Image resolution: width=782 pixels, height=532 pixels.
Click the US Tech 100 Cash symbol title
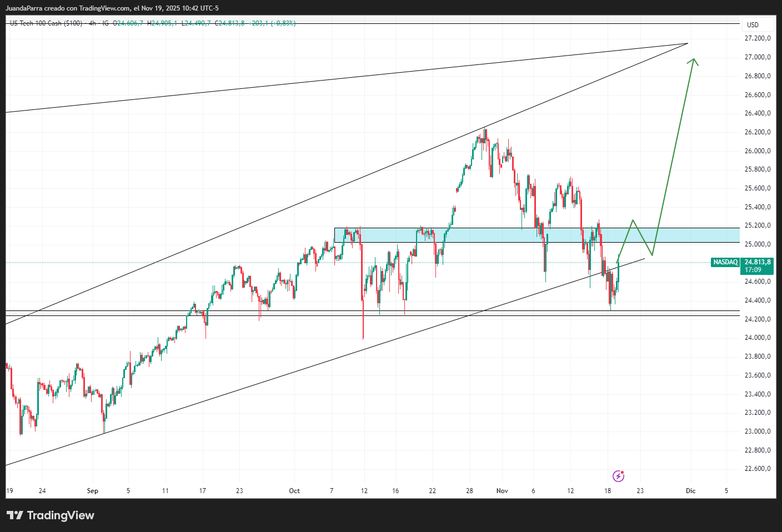46,23
